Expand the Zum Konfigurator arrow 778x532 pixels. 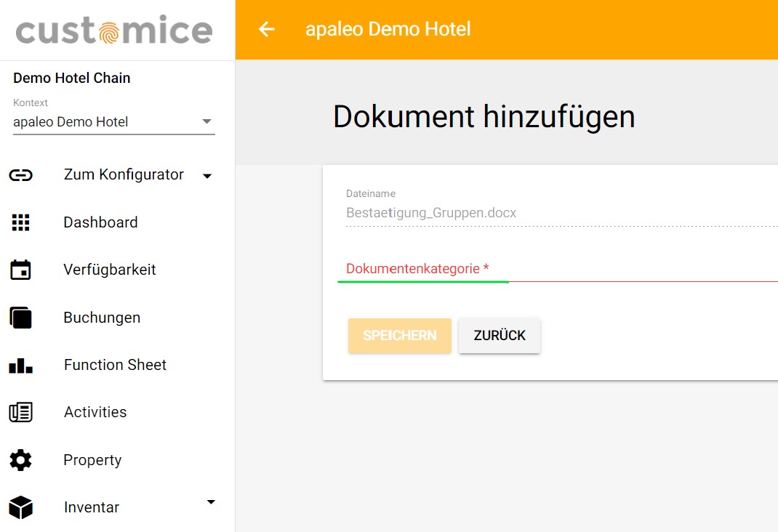pyautogui.click(x=207, y=176)
